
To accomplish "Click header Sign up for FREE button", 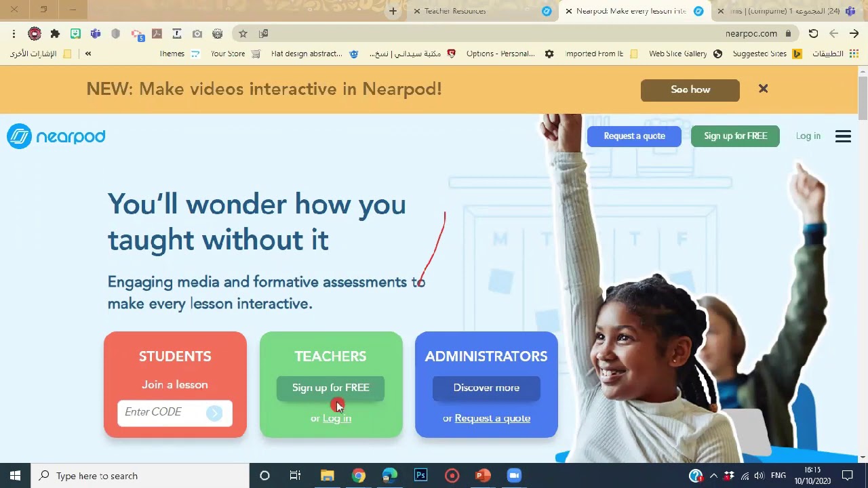I will click(735, 136).
